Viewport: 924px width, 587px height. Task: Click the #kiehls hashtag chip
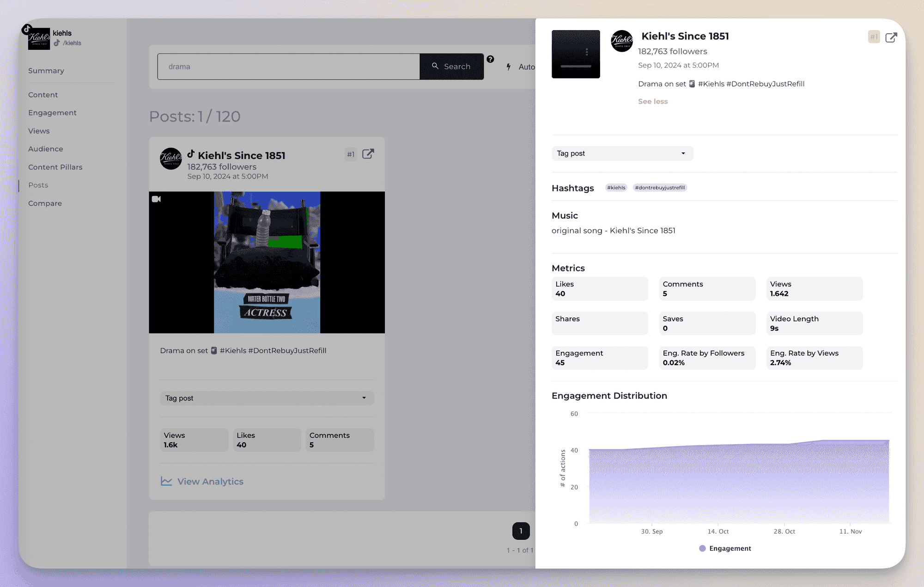click(x=616, y=188)
